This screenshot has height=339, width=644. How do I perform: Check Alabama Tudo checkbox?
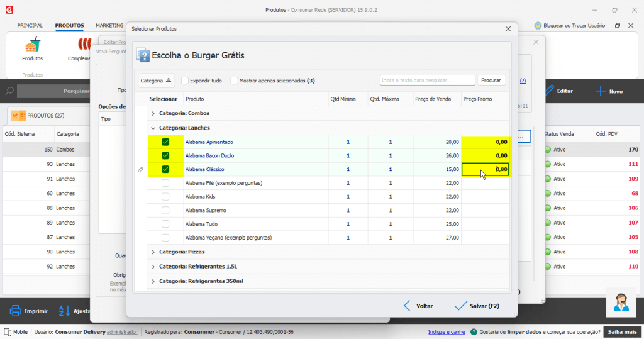pyautogui.click(x=165, y=224)
